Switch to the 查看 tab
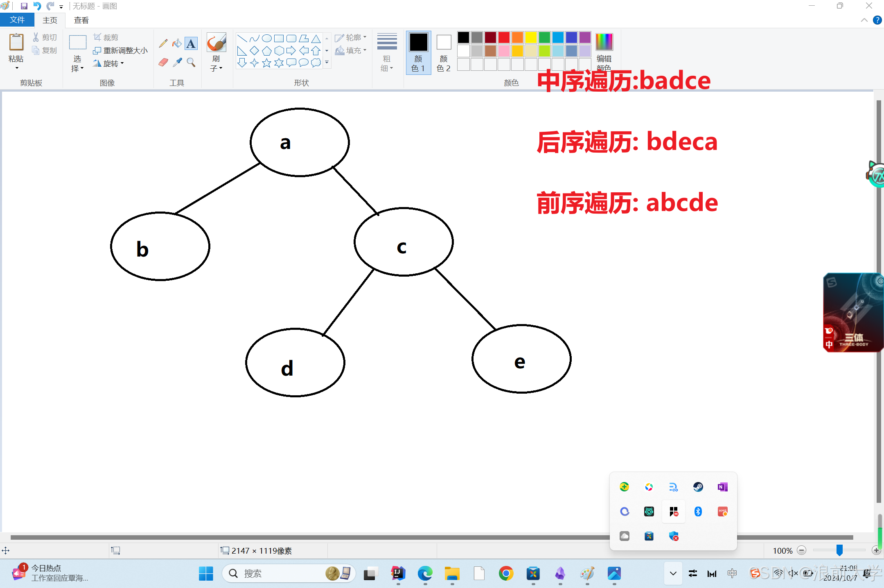The image size is (884, 588). 81,20
